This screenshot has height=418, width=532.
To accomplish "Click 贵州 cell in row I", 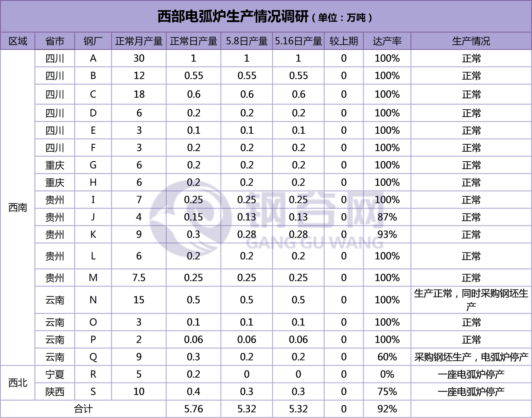I will [x=55, y=200].
